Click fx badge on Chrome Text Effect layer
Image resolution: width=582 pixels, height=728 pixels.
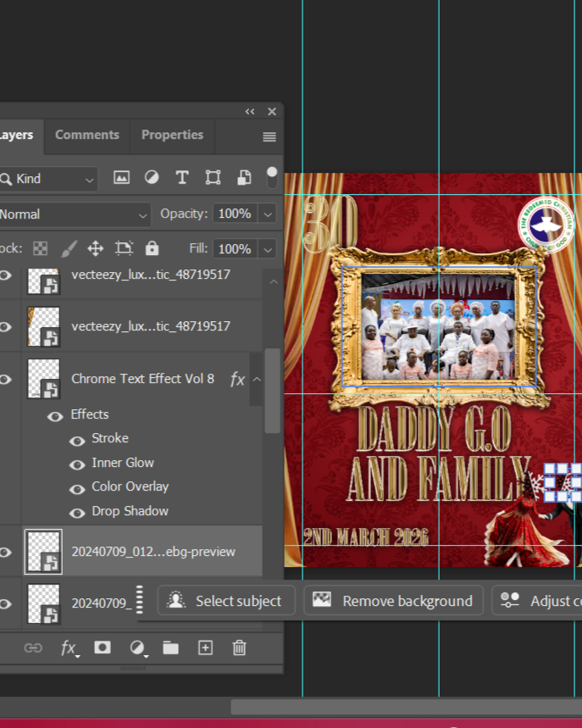pos(237,380)
